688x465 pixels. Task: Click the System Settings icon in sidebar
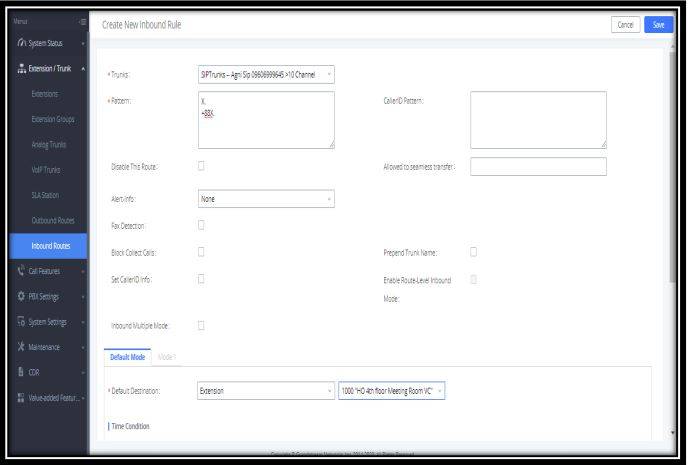21,321
